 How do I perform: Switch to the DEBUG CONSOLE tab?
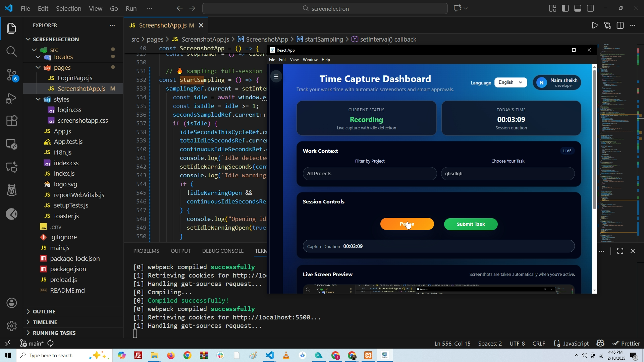click(x=223, y=251)
